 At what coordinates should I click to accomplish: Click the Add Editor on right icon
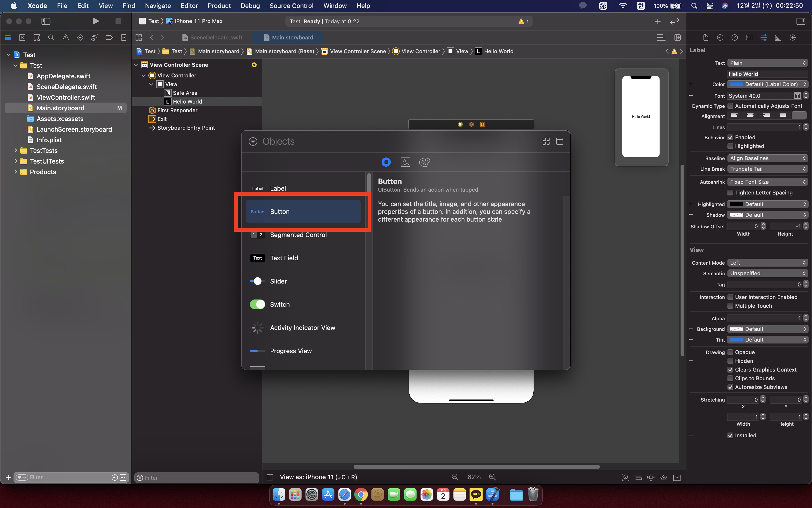coord(677,38)
